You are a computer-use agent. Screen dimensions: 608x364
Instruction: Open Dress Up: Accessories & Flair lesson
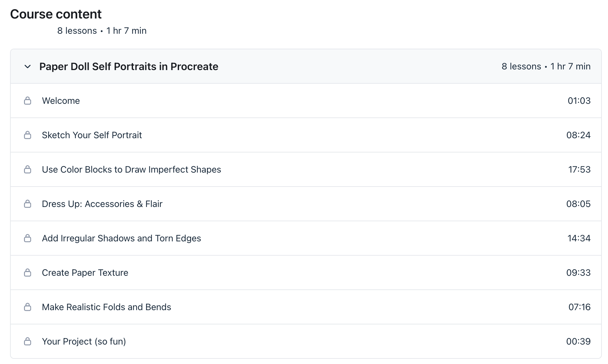pyautogui.click(x=306, y=204)
